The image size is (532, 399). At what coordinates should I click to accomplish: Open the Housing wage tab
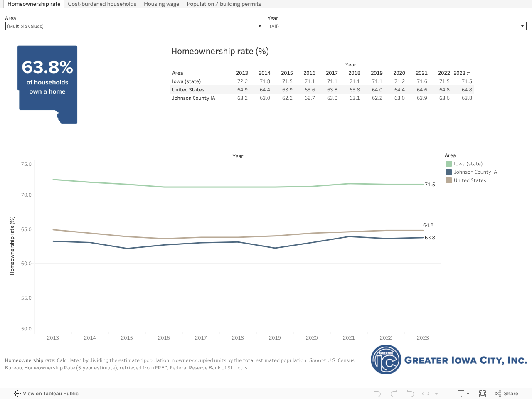(x=161, y=4)
